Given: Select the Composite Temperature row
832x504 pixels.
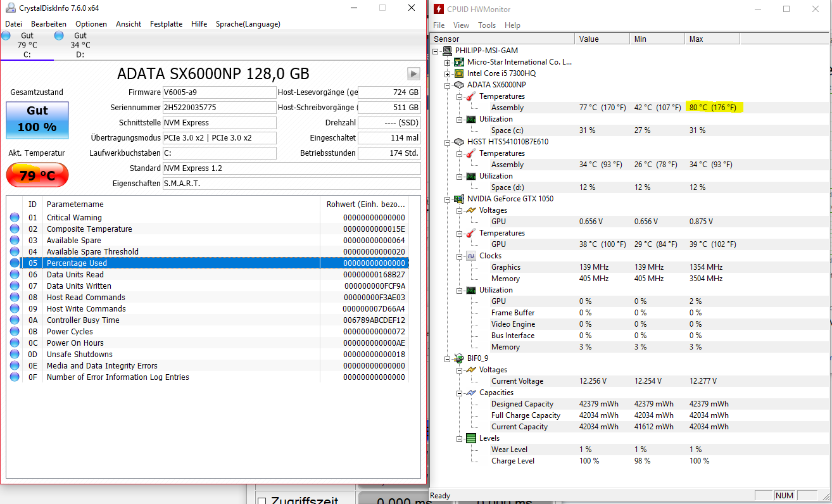Looking at the screenshot, I should [x=208, y=229].
